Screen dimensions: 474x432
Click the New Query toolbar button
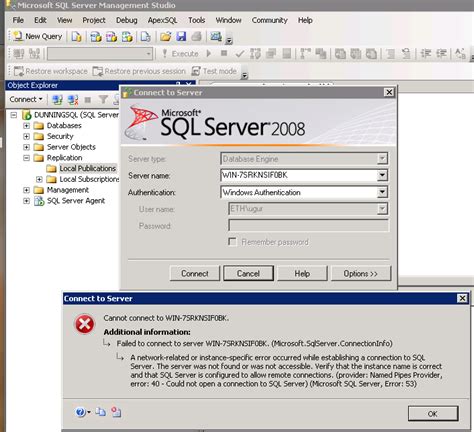pos(38,36)
